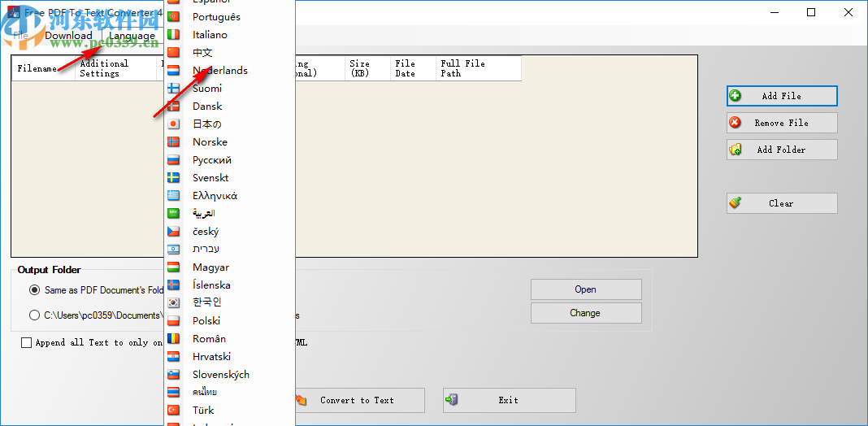Sort by Size (KB) column header
Screen dimensions: 868x426
coord(367,68)
